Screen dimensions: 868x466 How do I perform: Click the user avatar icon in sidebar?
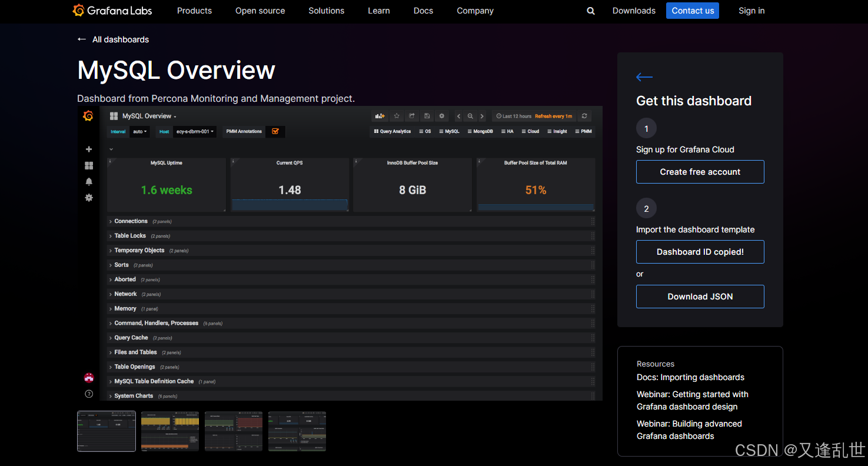click(x=89, y=378)
